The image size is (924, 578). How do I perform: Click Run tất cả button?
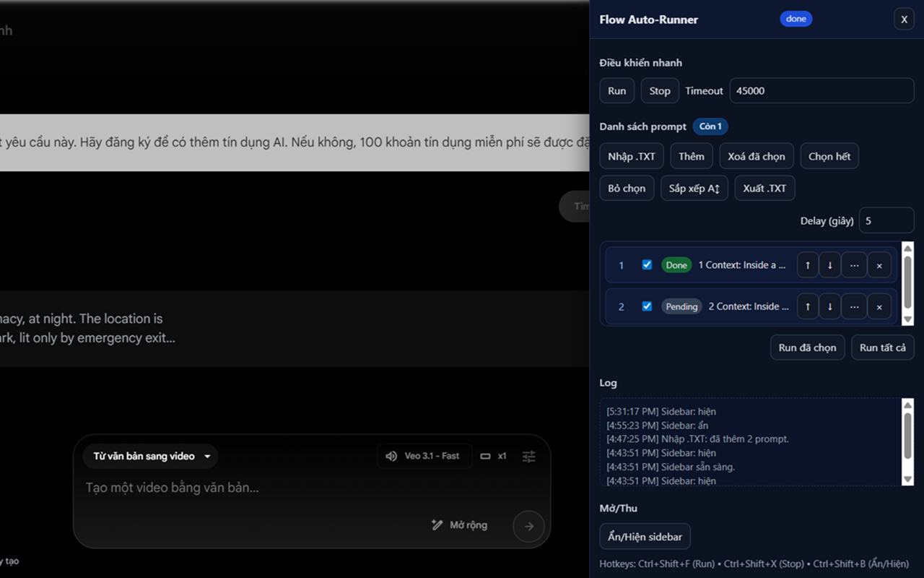click(883, 348)
